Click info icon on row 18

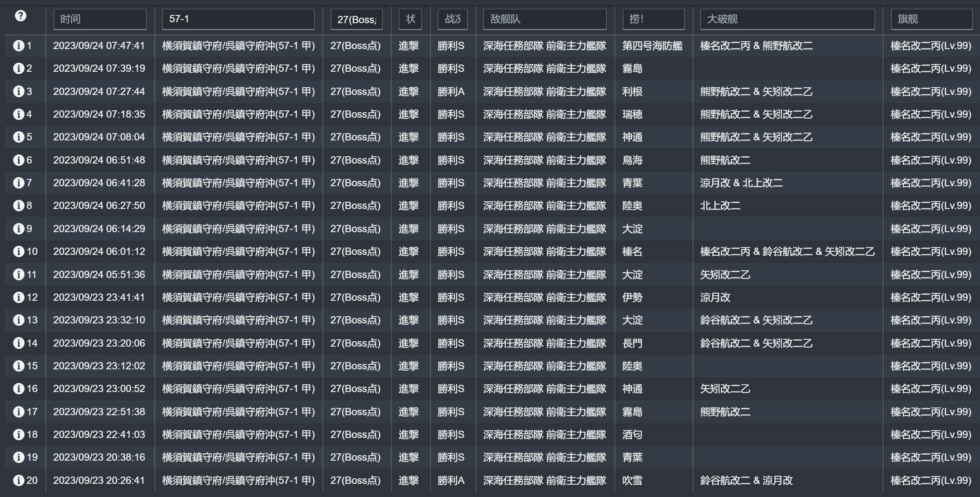coord(19,435)
